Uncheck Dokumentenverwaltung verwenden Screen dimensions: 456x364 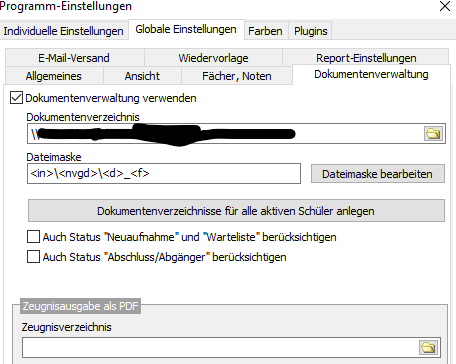click(x=16, y=98)
